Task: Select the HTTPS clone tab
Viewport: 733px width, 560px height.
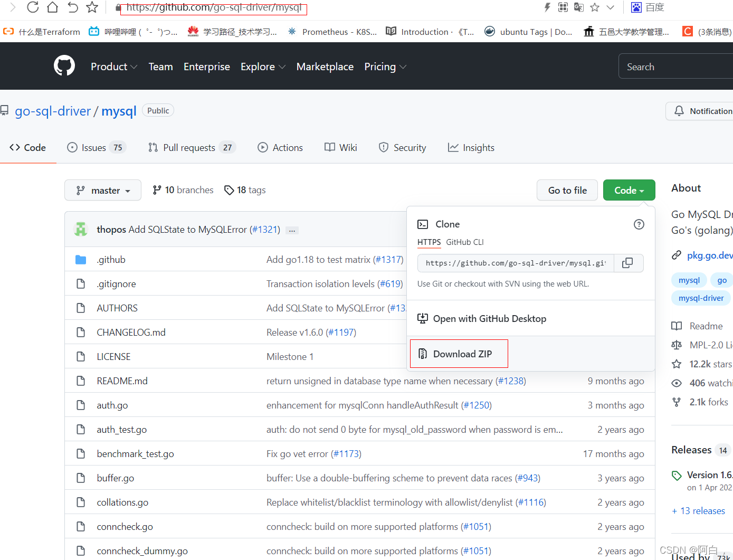Action: point(429,242)
